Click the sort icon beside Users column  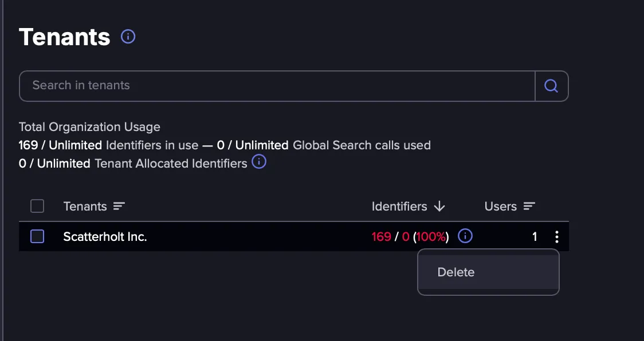click(529, 206)
